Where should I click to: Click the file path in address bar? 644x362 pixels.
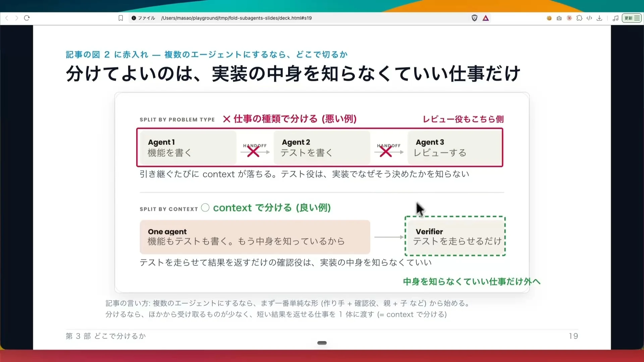(236, 18)
